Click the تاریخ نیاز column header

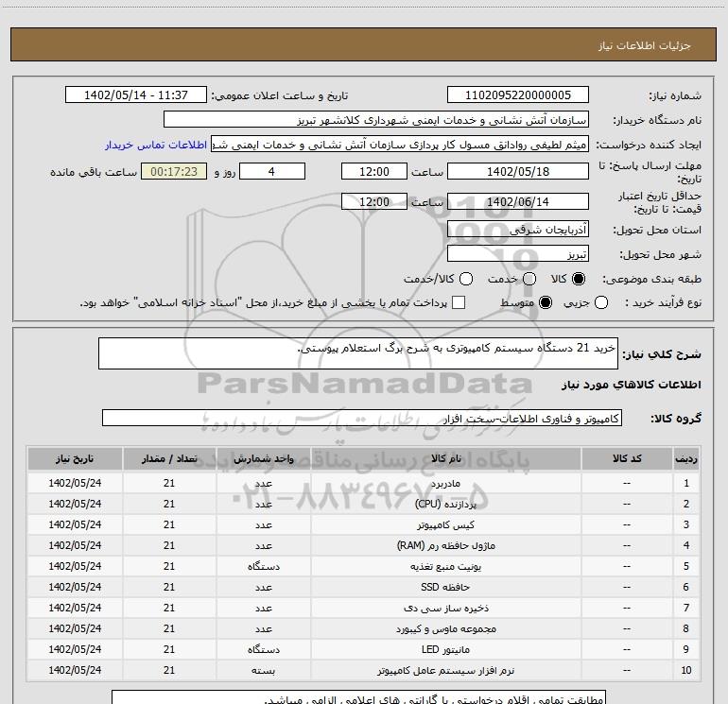click(75, 458)
